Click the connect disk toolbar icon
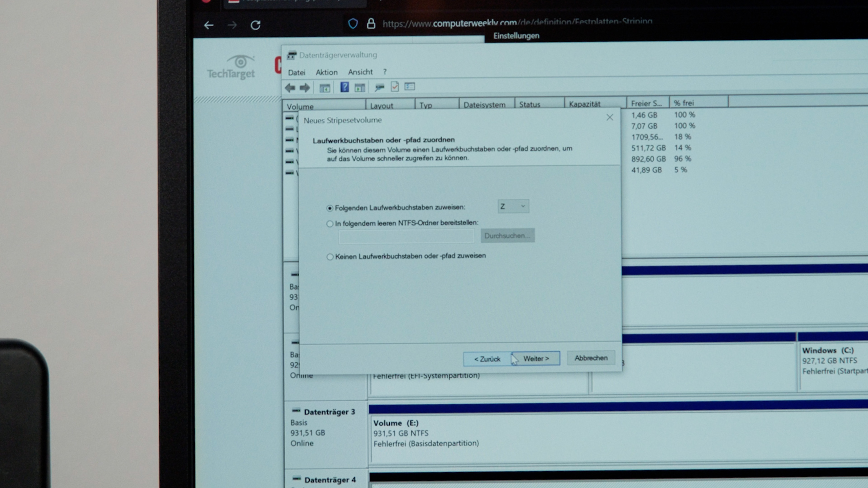 tap(379, 87)
